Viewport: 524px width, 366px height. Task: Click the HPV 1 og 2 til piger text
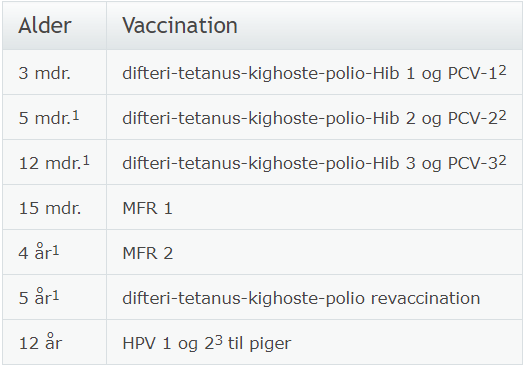(207, 343)
